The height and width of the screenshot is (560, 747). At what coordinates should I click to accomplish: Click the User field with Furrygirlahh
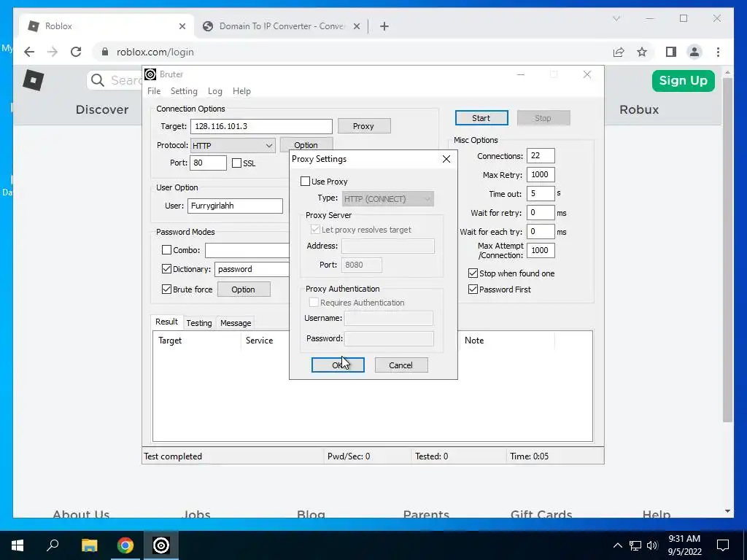pyautogui.click(x=236, y=206)
